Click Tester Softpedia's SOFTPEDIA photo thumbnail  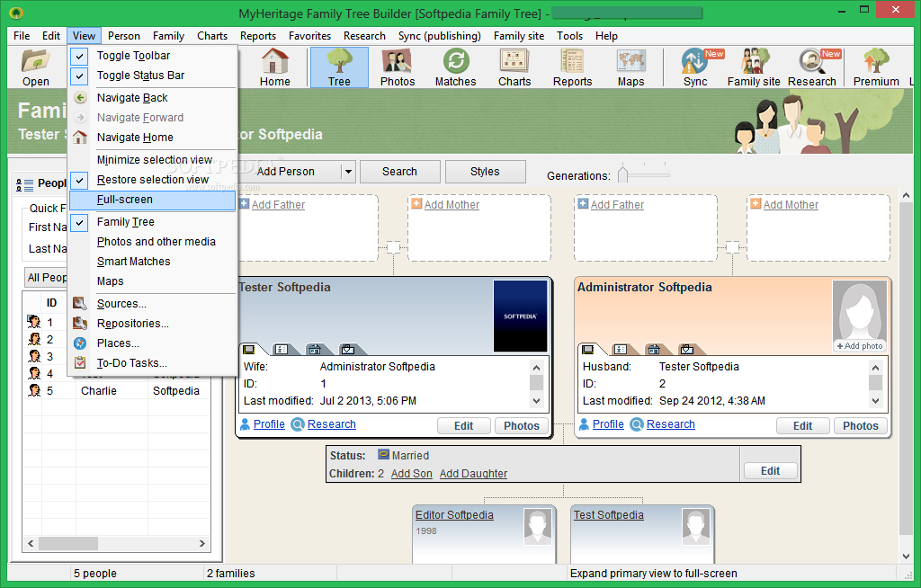pos(520,316)
